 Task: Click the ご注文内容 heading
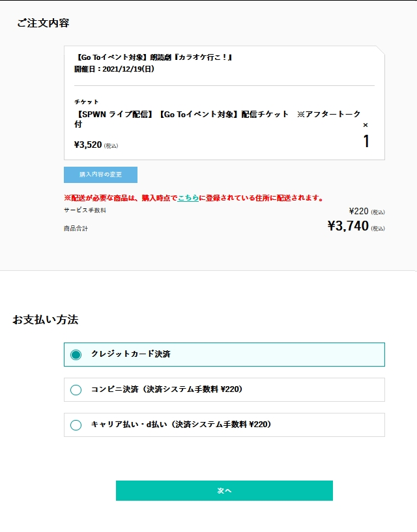point(43,23)
